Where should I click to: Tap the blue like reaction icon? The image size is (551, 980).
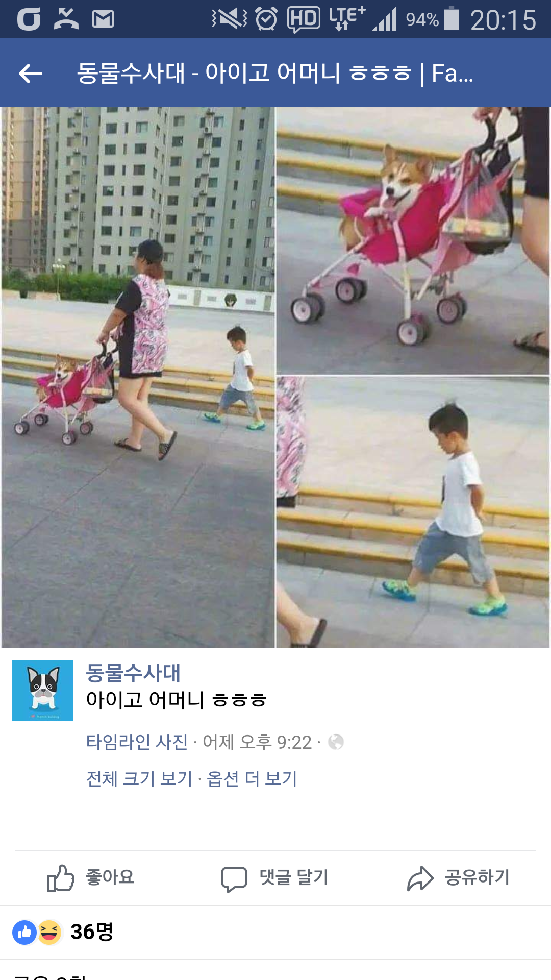[x=24, y=932]
